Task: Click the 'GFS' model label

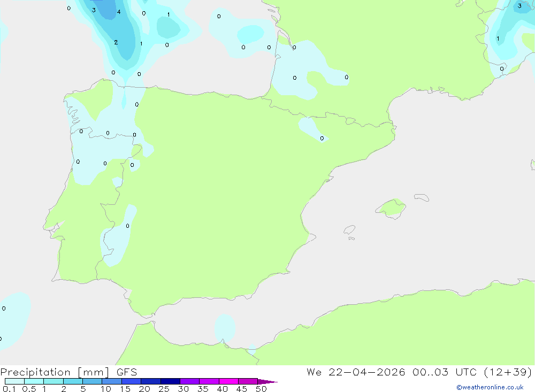Action: pos(127,372)
